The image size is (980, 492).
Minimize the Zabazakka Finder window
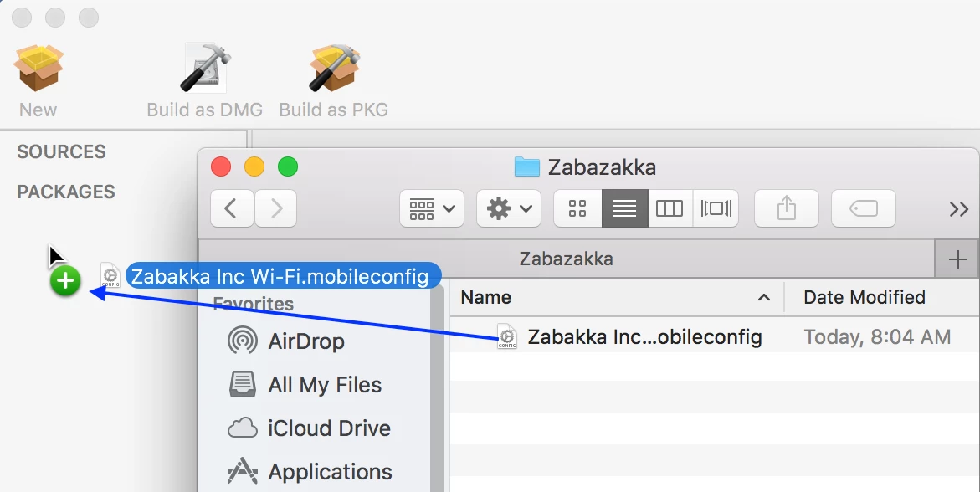[x=254, y=167]
